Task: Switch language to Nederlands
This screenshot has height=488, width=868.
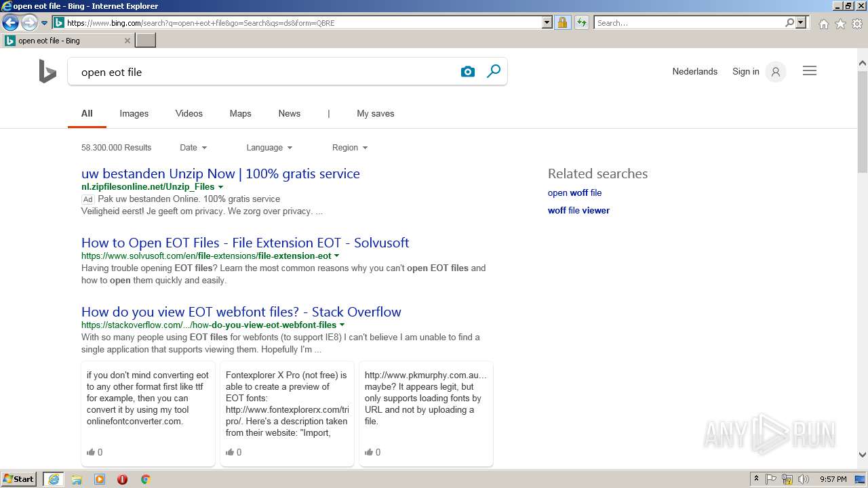Action: (x=695, y=72)
